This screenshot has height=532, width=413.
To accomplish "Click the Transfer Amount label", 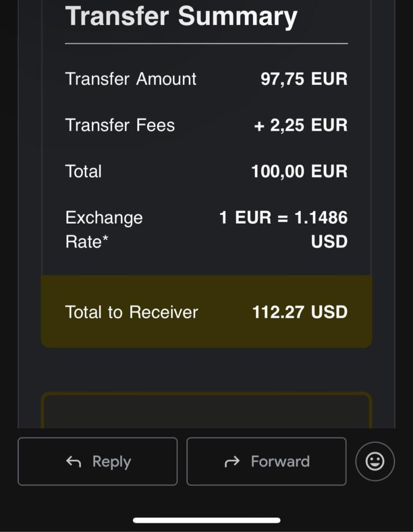I will (x=131, y=79).
